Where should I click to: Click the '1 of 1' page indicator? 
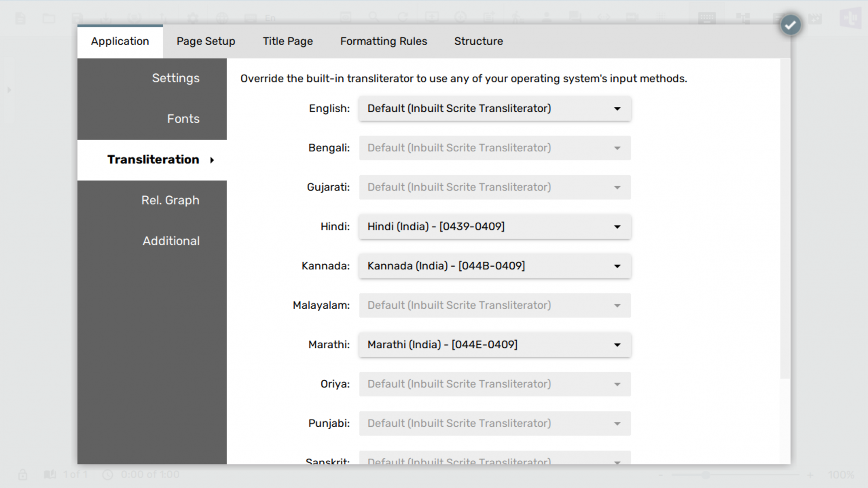75,474
